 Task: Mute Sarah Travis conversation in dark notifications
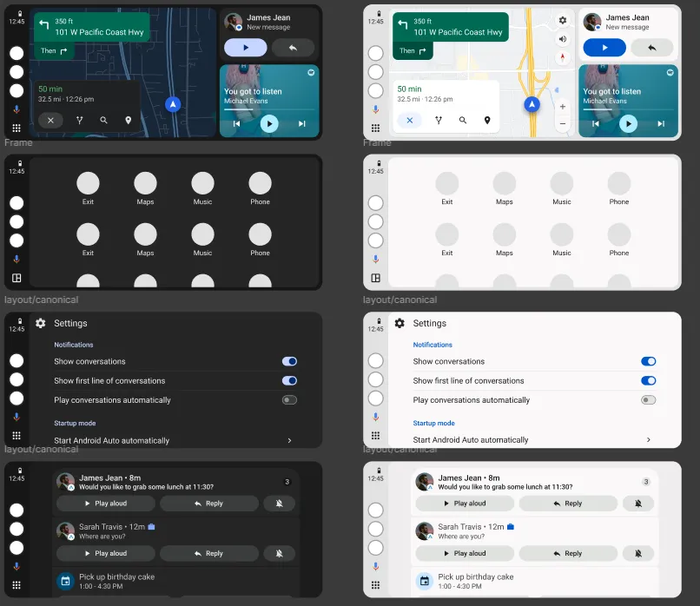coord(279,553)
